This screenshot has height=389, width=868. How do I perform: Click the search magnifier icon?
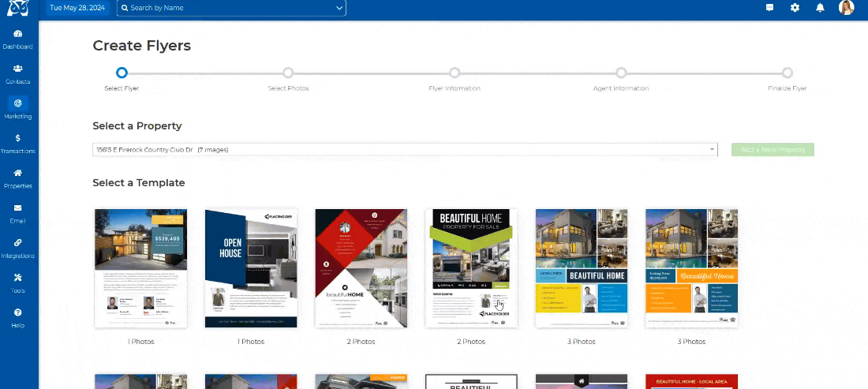point(125,8)
